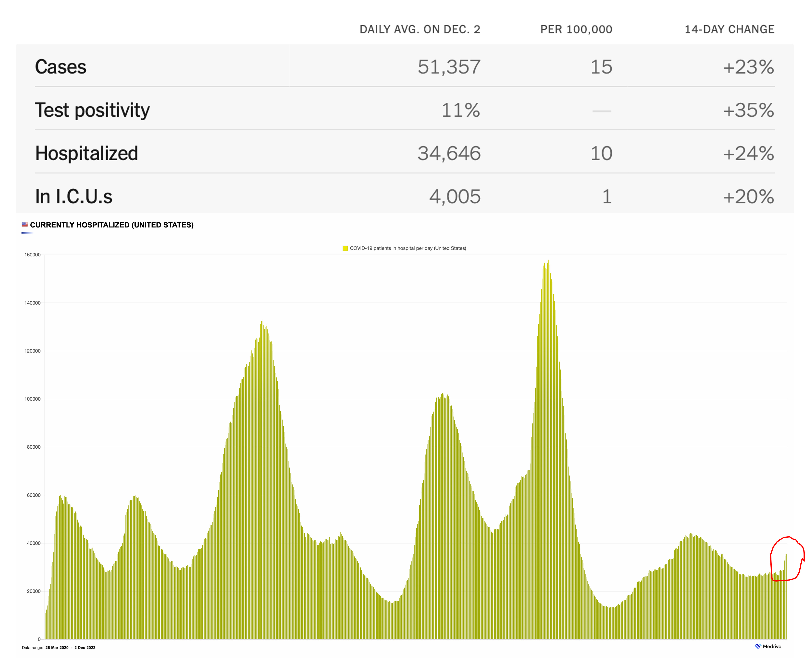Click the 14-DAY CHANGE column header
The width and height of the screenshot is (812, 658).
coord(729,29)
